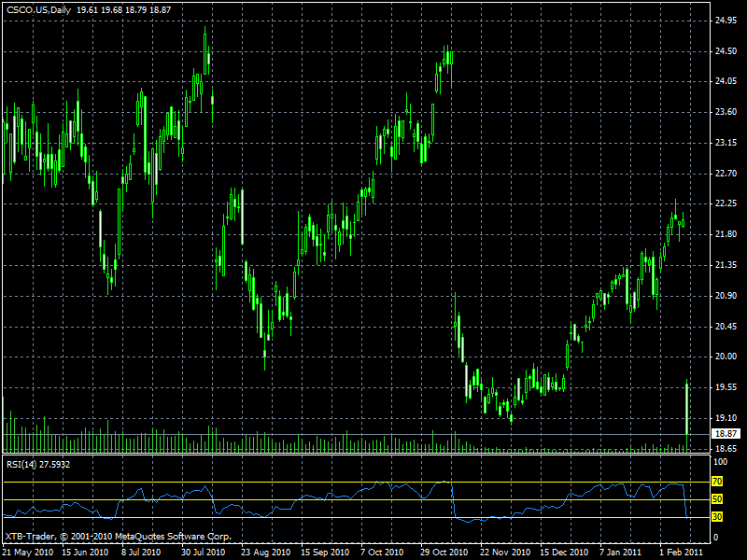Click the 20.45 price axis label

(x=726, y=327)
